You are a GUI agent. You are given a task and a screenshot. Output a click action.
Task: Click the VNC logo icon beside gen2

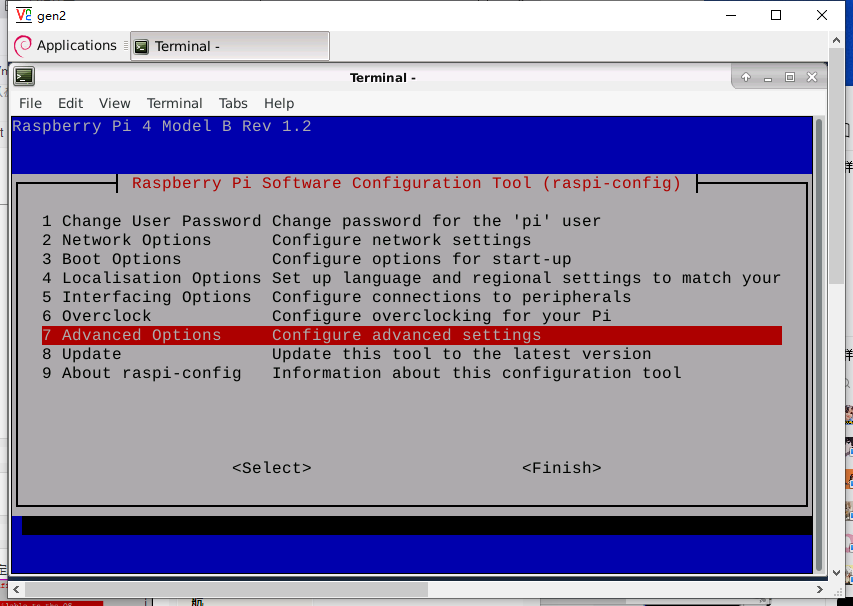tap(23, 15)
